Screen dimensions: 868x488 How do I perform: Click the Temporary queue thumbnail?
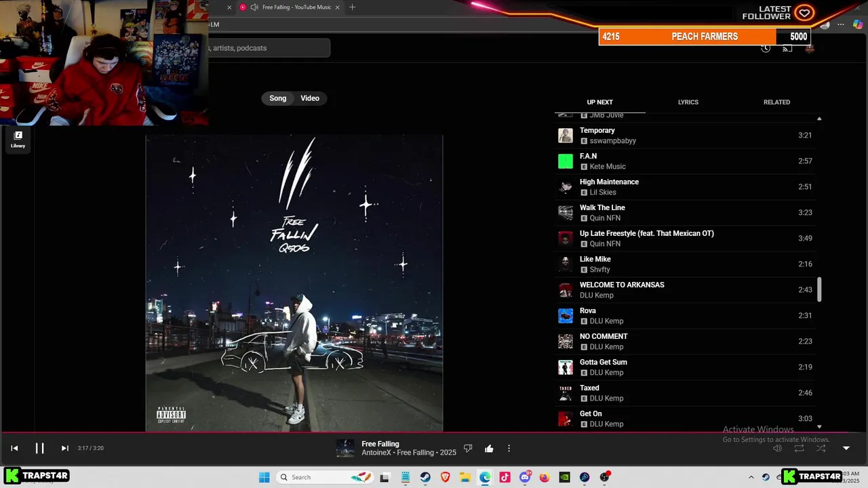click(566, 136)
